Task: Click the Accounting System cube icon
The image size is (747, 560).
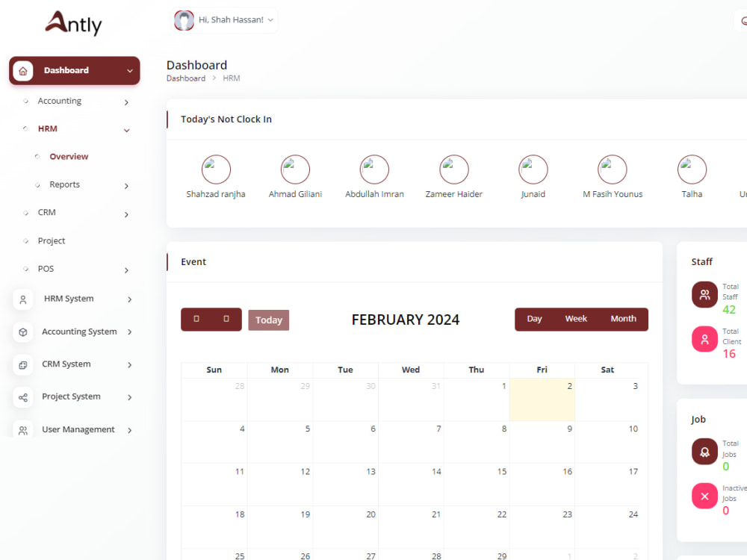Action: point(23,332)
